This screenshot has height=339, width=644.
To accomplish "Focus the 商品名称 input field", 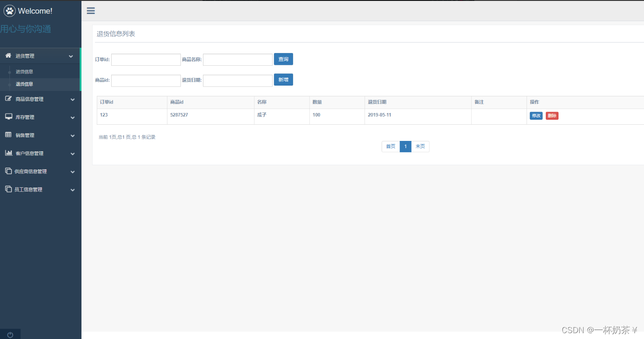I will coord(238,59).
